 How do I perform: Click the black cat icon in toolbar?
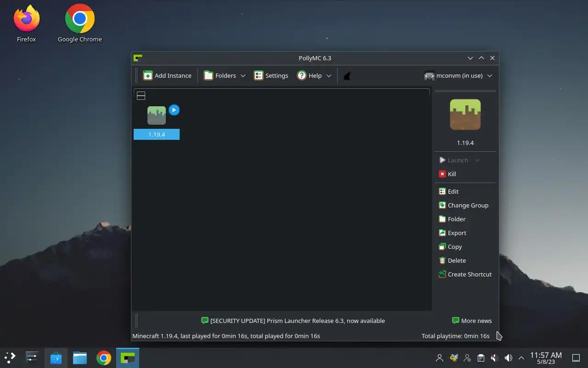click(348, 75)
